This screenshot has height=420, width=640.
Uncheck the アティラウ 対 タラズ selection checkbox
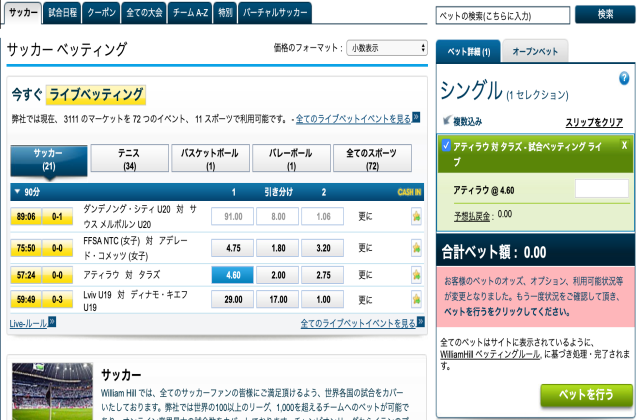coord(446,145)
